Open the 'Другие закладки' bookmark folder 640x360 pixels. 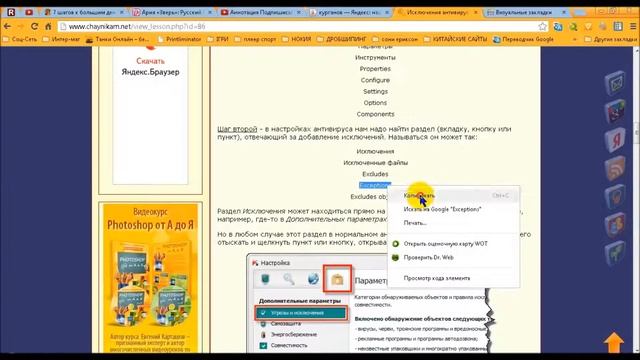coord(611,39)
